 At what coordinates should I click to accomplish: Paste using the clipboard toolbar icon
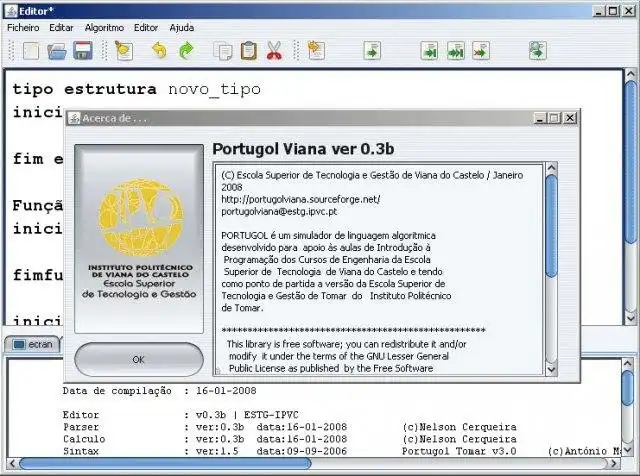coord(249,51)
